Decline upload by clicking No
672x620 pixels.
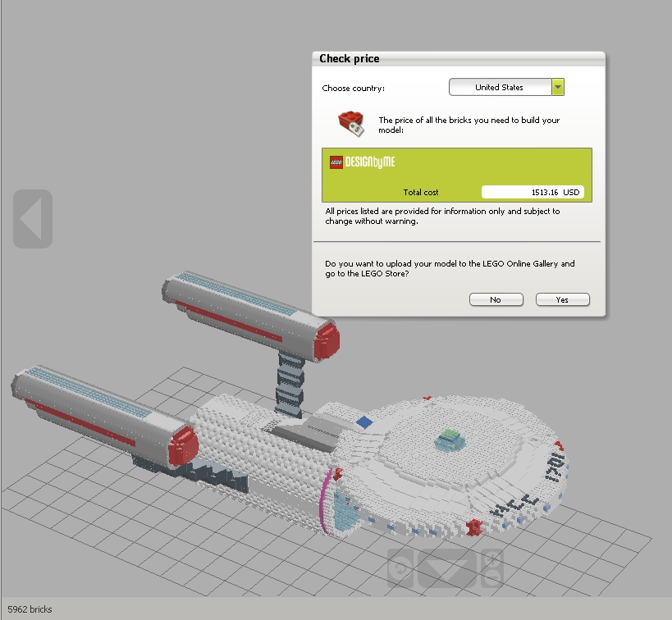496,299
